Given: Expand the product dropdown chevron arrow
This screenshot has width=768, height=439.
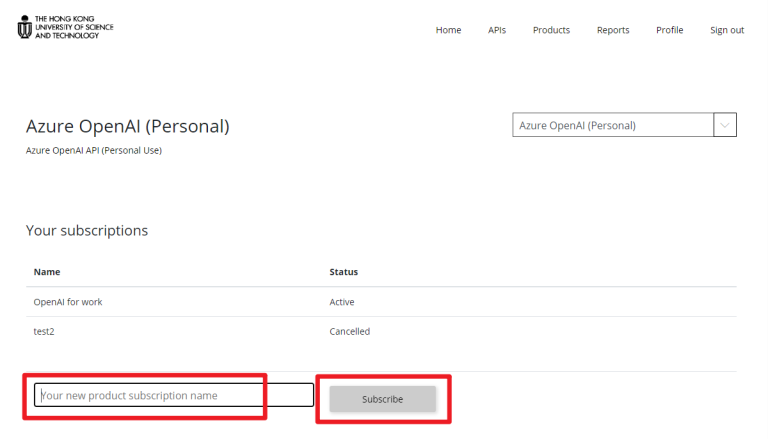Looking at the screenshot, I should tap(725, 125).
